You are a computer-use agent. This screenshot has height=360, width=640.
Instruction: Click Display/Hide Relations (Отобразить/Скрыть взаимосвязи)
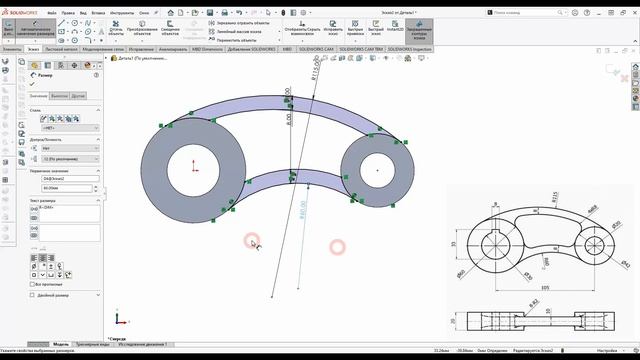click(302, 28)
